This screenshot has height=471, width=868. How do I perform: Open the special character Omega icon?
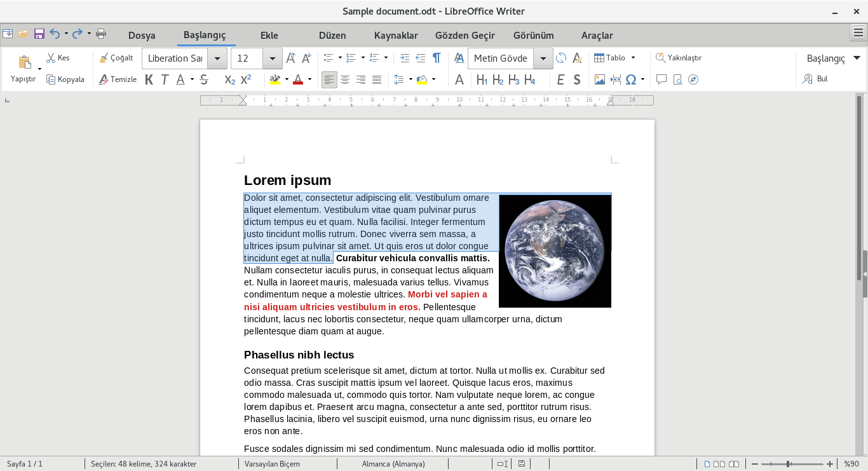(631, 79)
